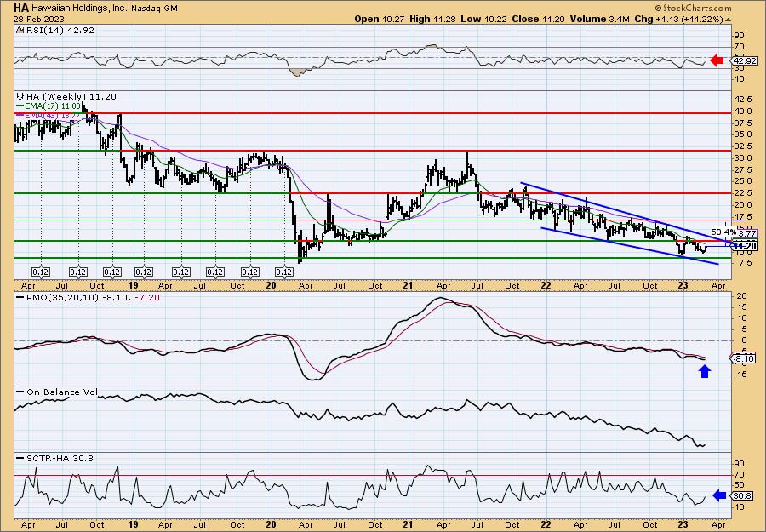The height and width of the screenshot is (532, 766).
Task: Click the Chg +1.13 (+11.22%) value
Action: pos(678,19)
